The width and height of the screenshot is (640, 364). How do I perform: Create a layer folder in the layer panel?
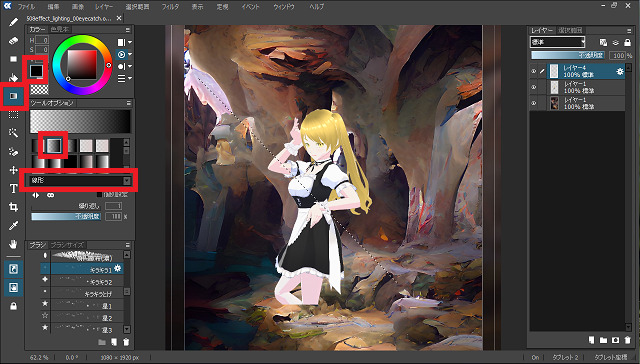point(603,340)
